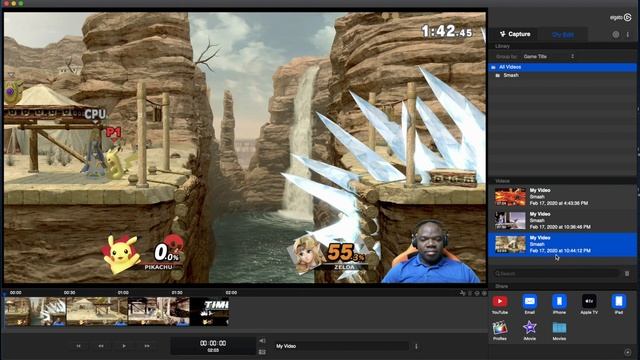Open title options beside My Video field

(x=416, y=346)
